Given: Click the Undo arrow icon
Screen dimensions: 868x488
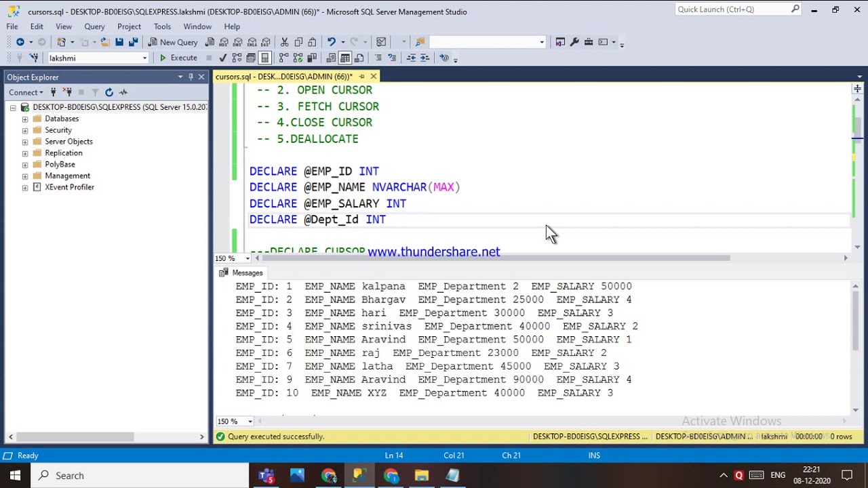Looking at the screenshot, I should point(331,42).
